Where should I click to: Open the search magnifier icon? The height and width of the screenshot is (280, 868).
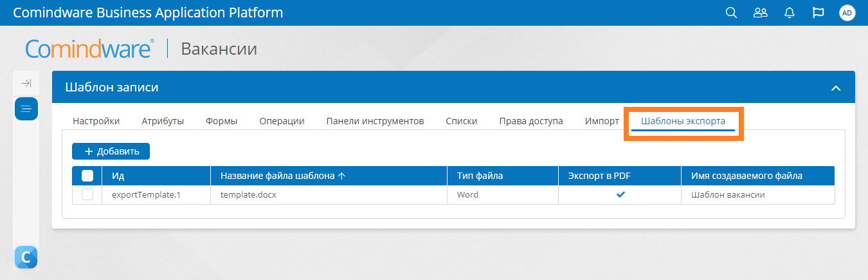(x=731, y=13)
